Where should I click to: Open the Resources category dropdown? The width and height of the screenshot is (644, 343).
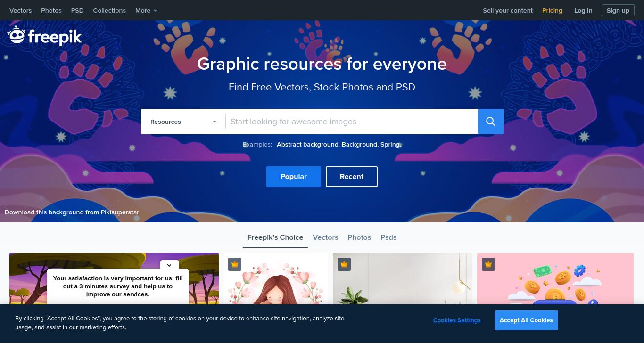tap(183, 122)
